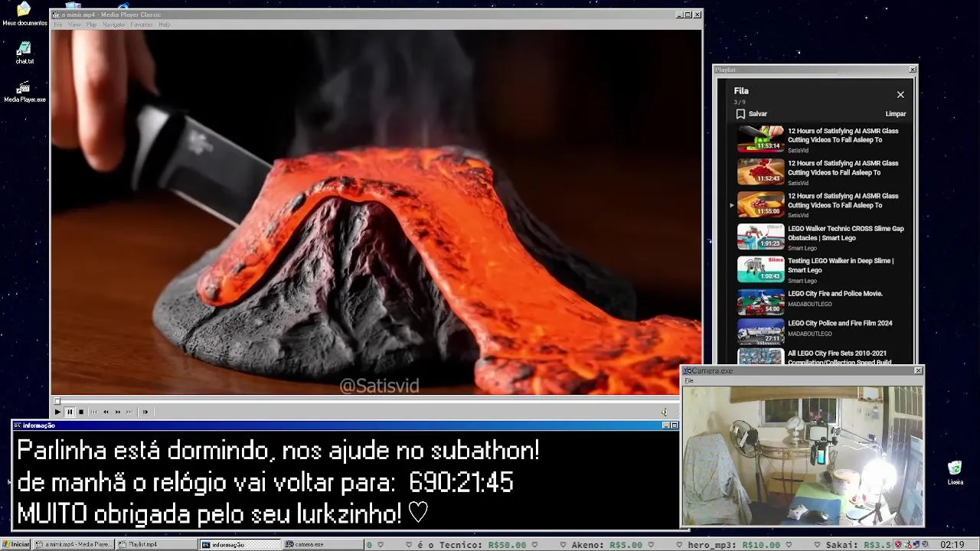Open the Favorites menu in Media Player Classic
980x551 pixels.
pos(142,24)
